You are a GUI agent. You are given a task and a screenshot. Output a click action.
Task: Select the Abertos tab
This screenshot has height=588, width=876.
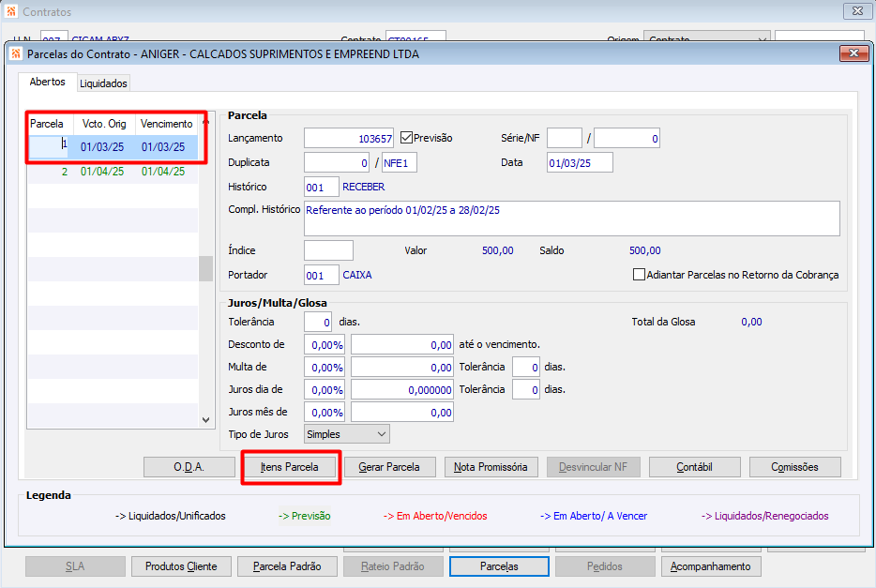point(48,82)
